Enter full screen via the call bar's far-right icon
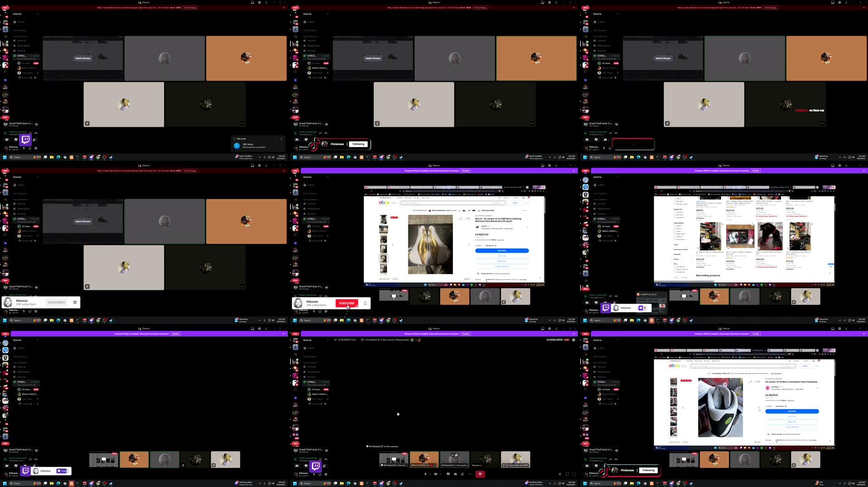868x487 pixels. coord(574,474)
